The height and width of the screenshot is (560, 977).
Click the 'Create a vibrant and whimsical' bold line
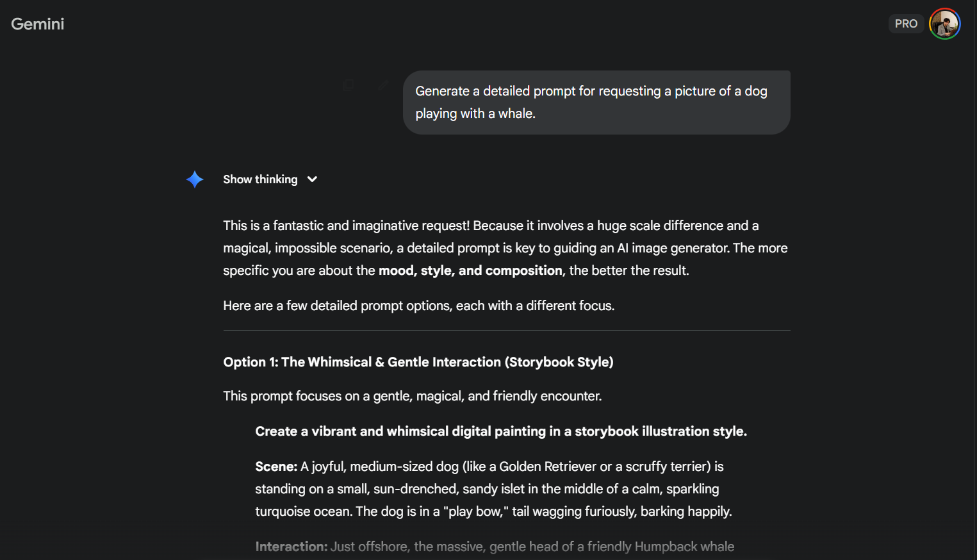pyautogui.click(x=500, y=431)
